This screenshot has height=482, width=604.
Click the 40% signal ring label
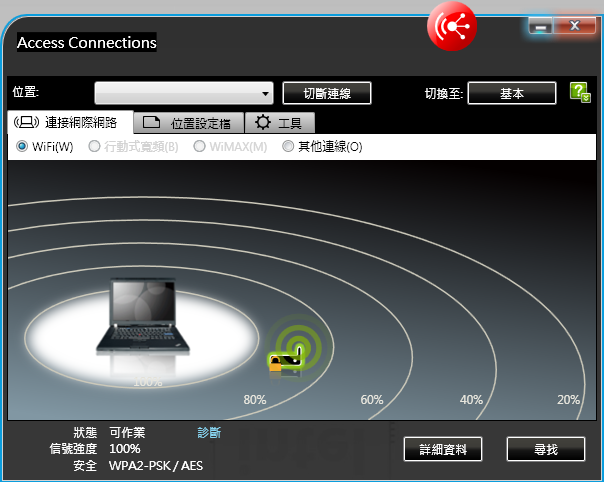tap(471, 400)
